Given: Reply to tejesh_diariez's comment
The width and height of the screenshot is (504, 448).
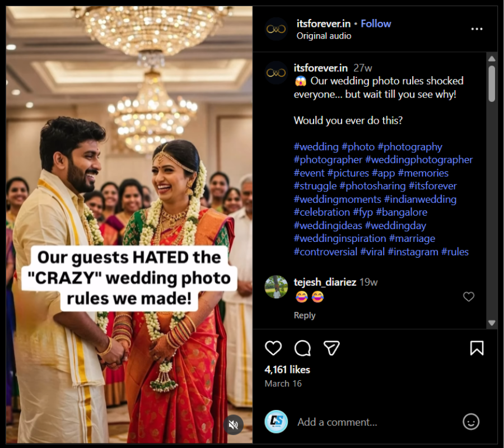Looking at the screenshot, I should 305,315.
